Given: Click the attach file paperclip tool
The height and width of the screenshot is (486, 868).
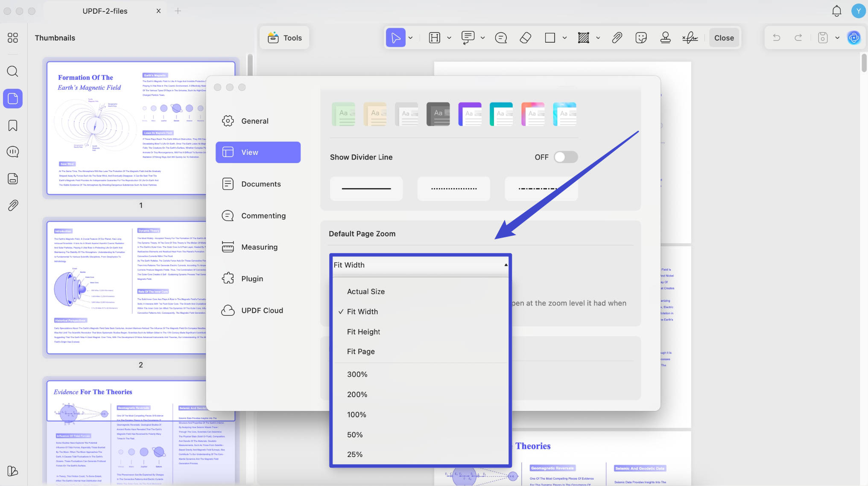Looking at the screenshot, I should click(617, 38).
